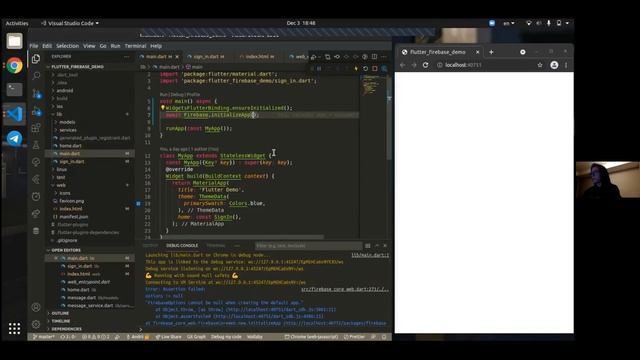Expand the test folder
The image size is (640, 360).
61,177
